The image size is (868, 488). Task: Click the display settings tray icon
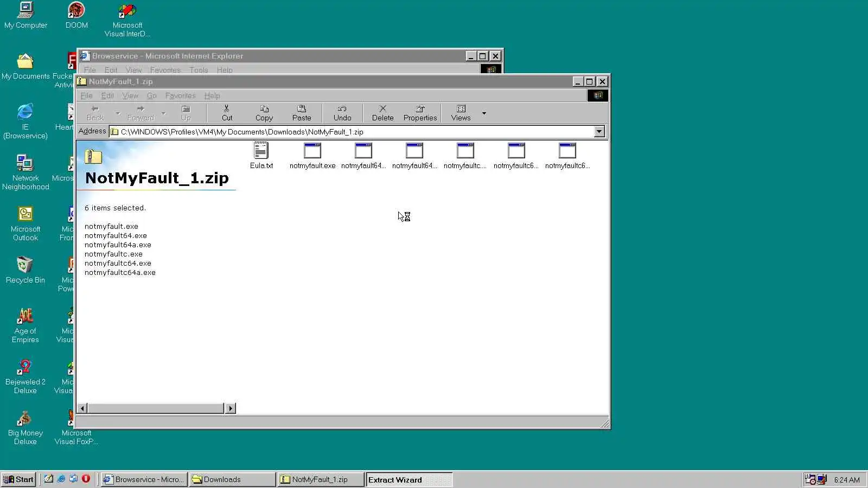(x=822, y=479)
